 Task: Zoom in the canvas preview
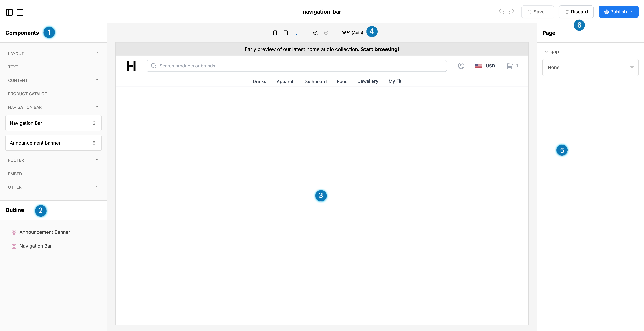pyautogui.click(x=326, y=33)
